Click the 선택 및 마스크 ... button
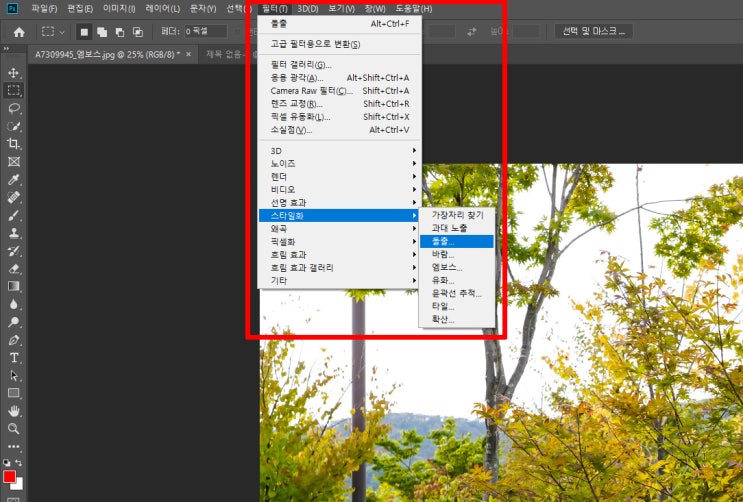The height and width of the screenshot is (502, 743). 594,31
